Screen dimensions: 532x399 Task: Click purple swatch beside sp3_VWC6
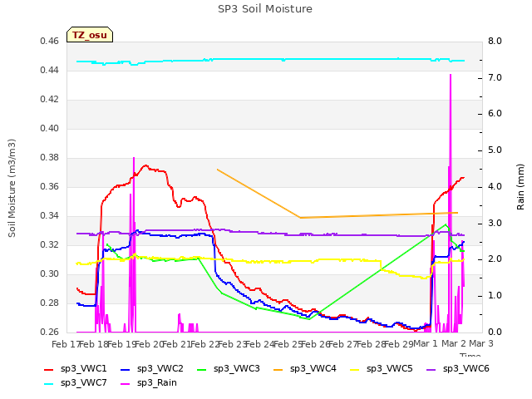431,369
